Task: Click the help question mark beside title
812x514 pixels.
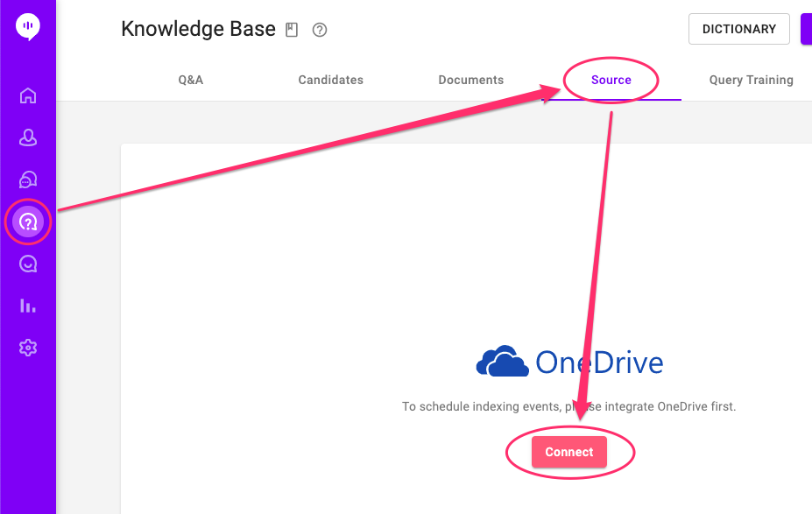Action: click(320, 30)
